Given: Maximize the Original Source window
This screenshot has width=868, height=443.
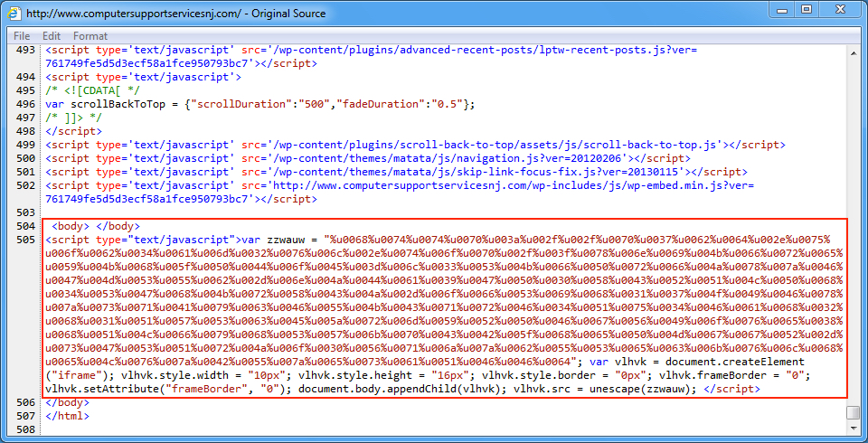Looking at the screenshot, I should click(807, 9).
